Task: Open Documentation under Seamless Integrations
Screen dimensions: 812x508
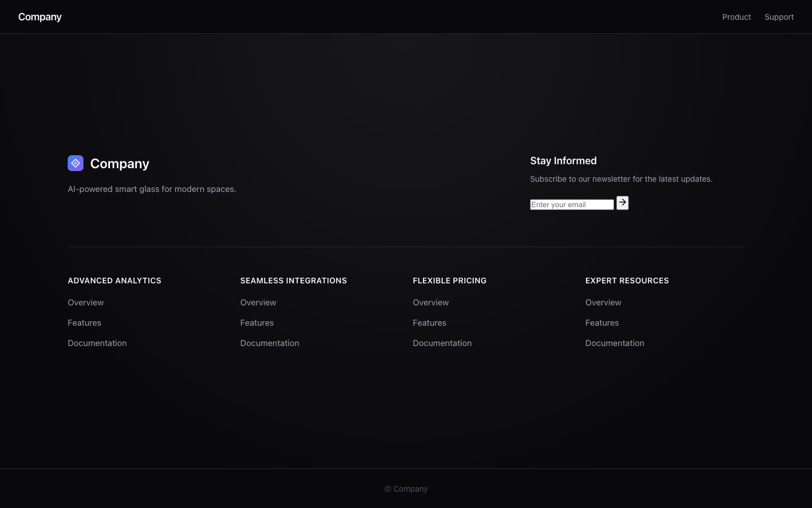Action: (270, 343)
